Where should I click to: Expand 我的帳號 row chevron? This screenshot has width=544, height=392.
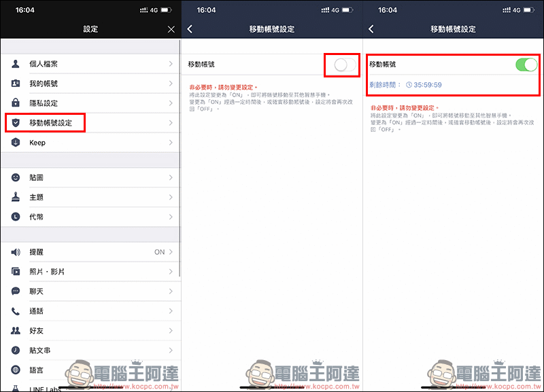tap(171, 84)
